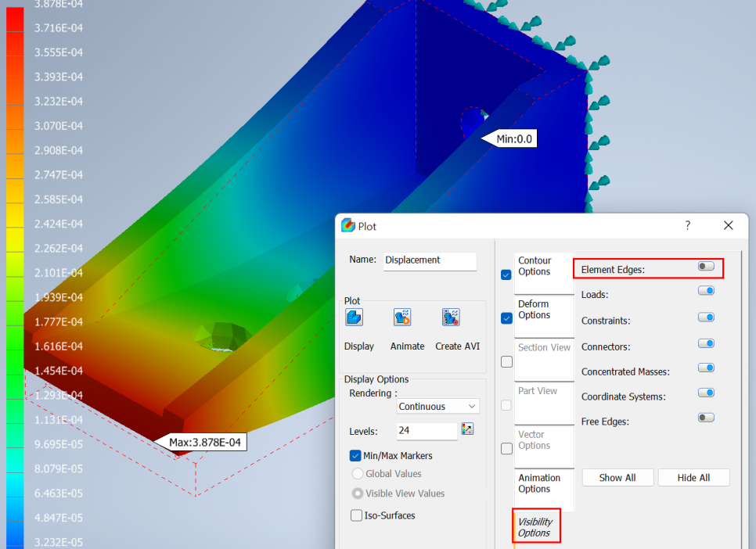Click the Name field containing Displacement

tap(430, 260)
